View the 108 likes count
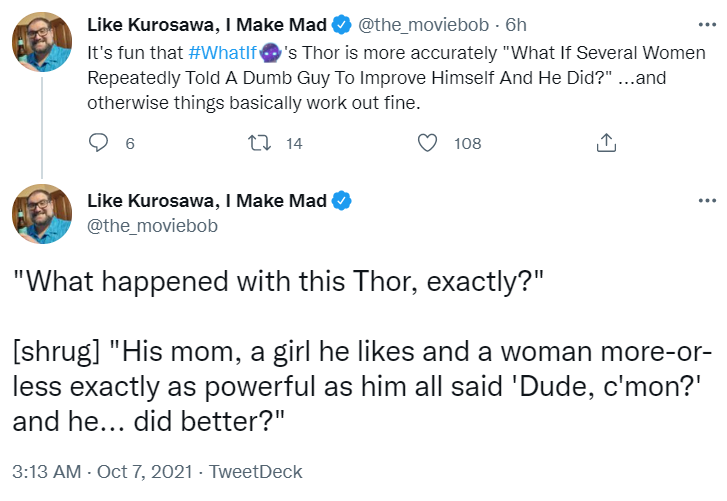 pos(467,144)
